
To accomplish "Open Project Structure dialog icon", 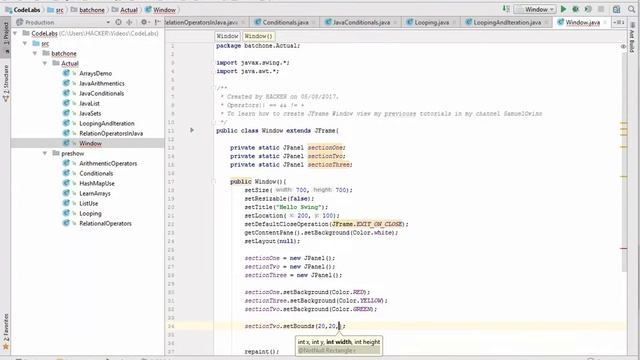I will (616, 9).
